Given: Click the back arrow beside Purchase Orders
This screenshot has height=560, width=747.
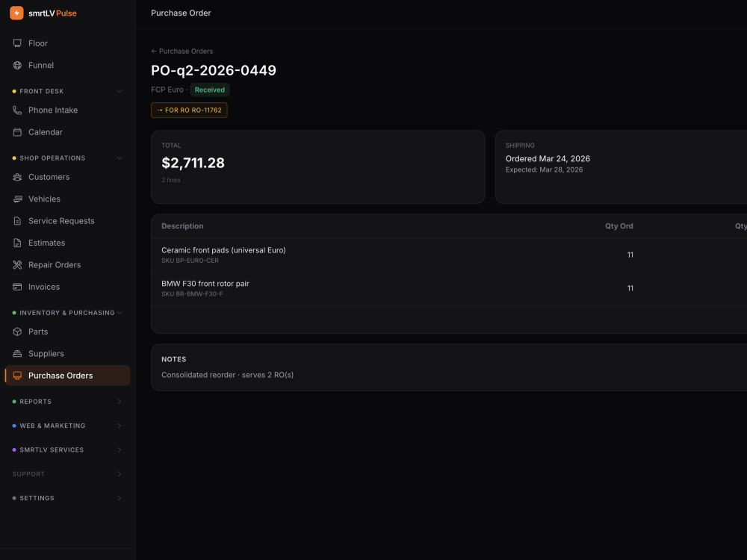Looking at the screenshot, I should 154,51.
